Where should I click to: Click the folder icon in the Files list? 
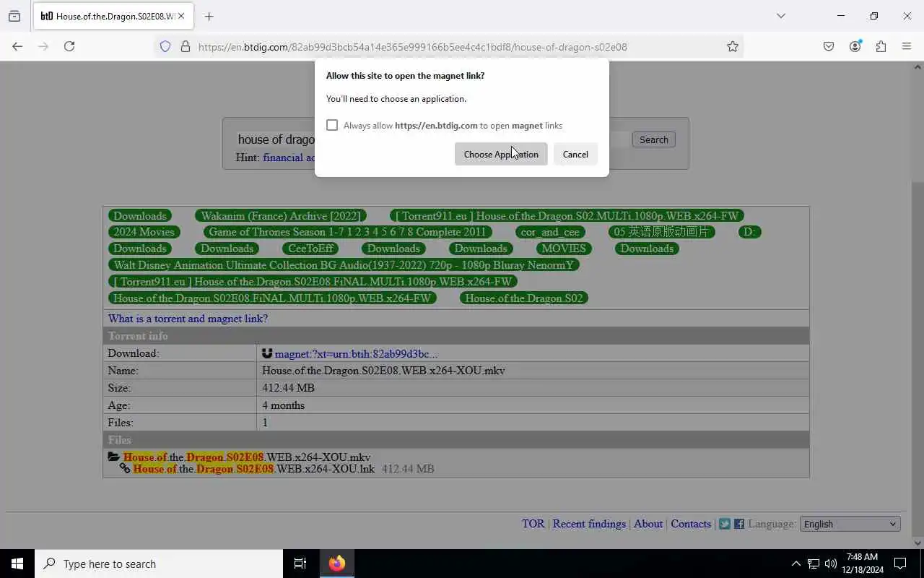coord(114,457)
